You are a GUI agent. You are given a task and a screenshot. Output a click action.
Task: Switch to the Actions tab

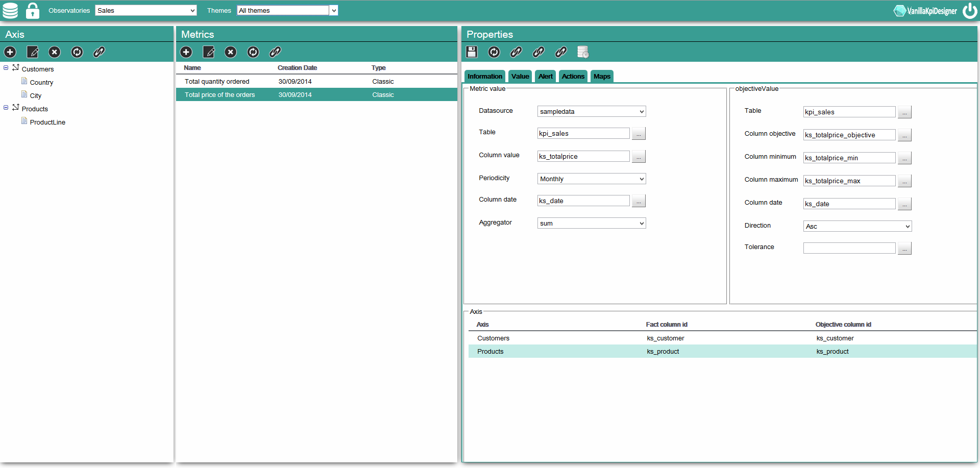click(573, 76)
